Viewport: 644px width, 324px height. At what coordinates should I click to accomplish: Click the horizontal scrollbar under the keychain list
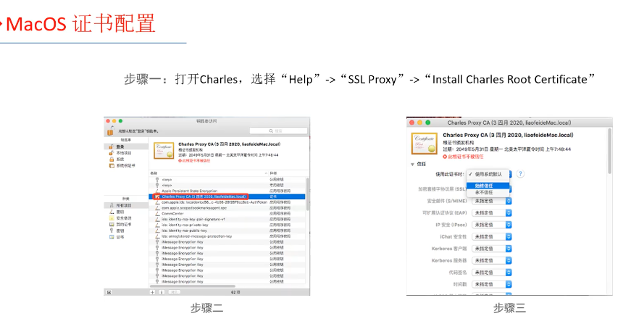[x=193, y=286]
